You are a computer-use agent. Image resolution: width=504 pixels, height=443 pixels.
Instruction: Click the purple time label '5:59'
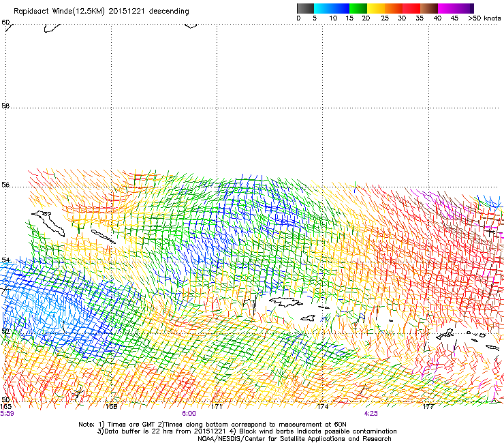click(x=7, y=414)
